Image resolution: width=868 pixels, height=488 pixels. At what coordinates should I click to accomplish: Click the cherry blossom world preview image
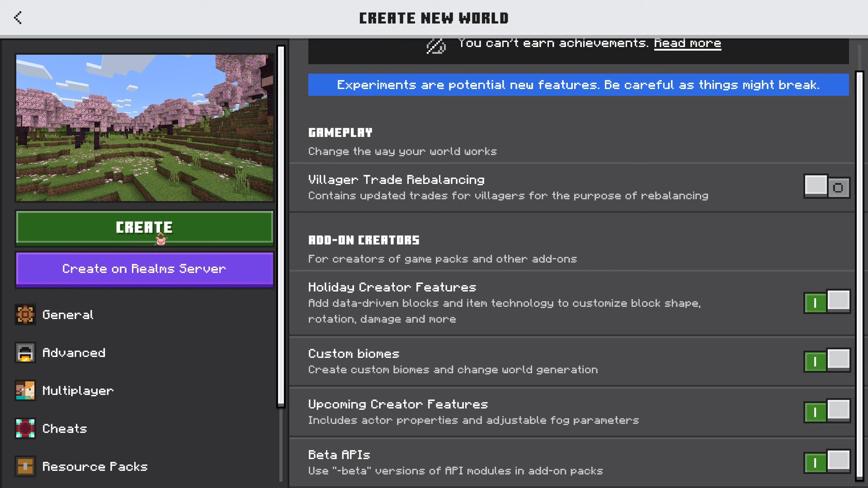145,128
